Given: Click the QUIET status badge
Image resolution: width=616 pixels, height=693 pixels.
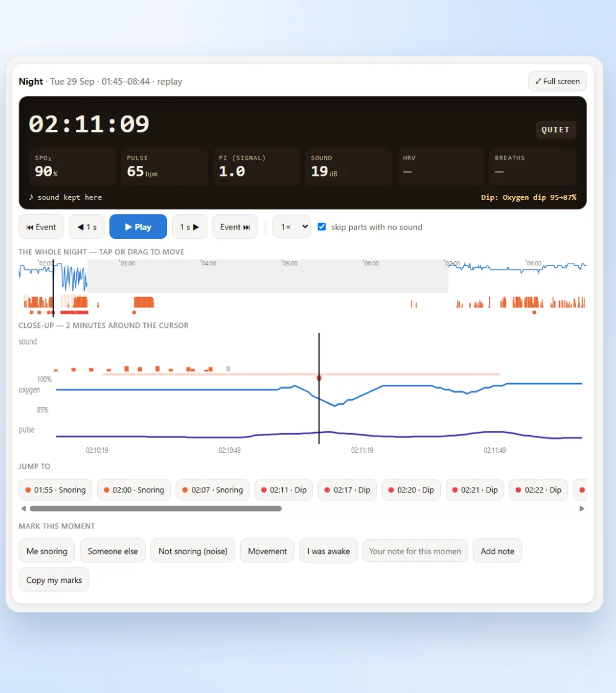Looking at the screenshot, I should click(556, 129).
